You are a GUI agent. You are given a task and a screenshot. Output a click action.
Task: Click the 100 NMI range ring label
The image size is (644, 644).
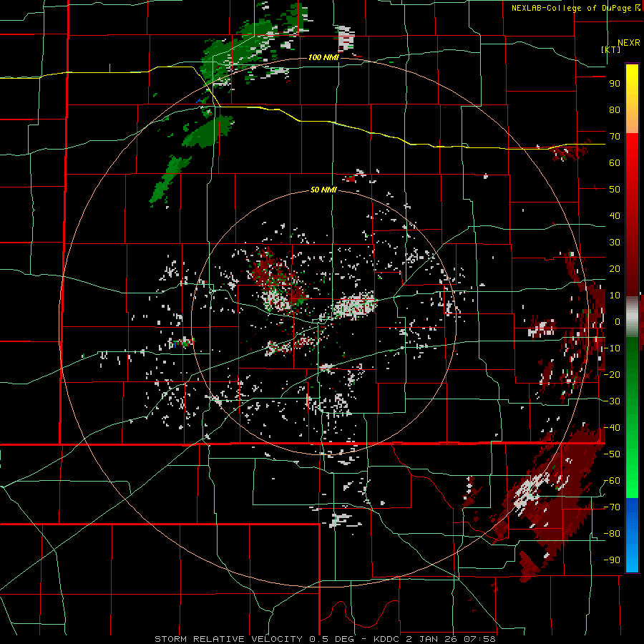[323, 57]
